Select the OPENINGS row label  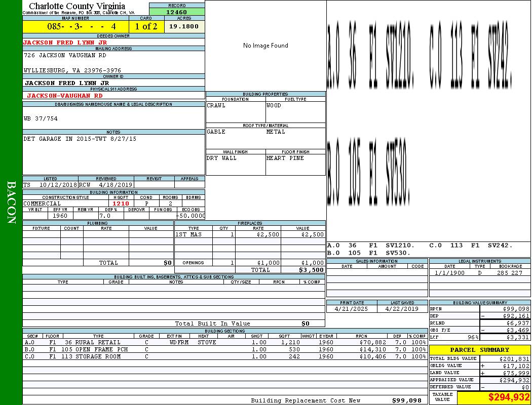[193, 263]
